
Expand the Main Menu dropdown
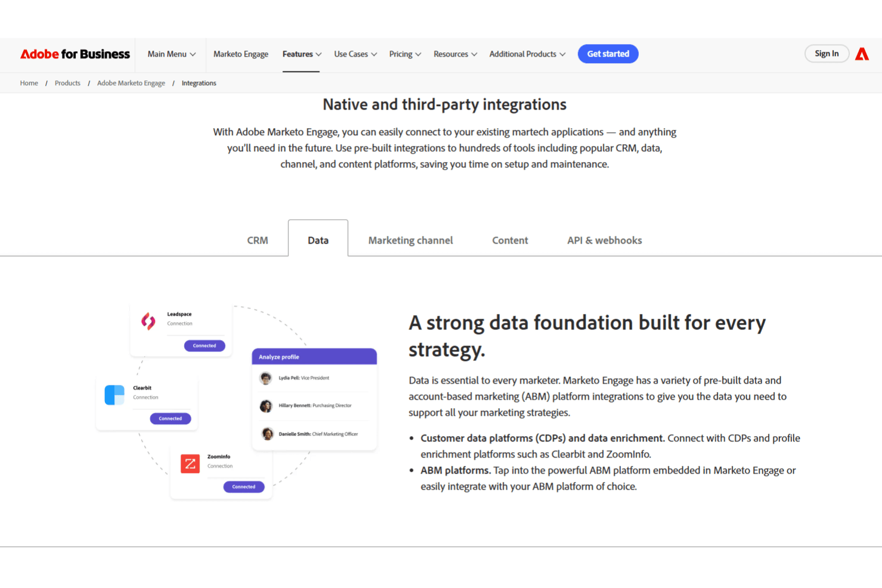point(172,54)
